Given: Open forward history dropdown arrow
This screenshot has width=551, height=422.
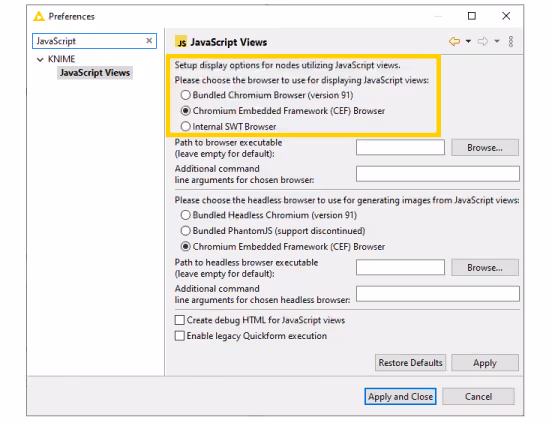Looking at the screenshot, I should point(497,41).
